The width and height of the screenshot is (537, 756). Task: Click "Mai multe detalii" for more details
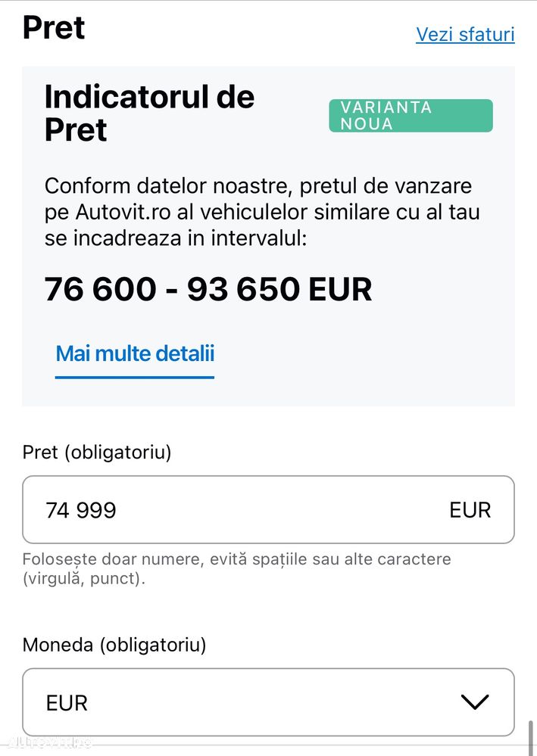click(135, 353)
